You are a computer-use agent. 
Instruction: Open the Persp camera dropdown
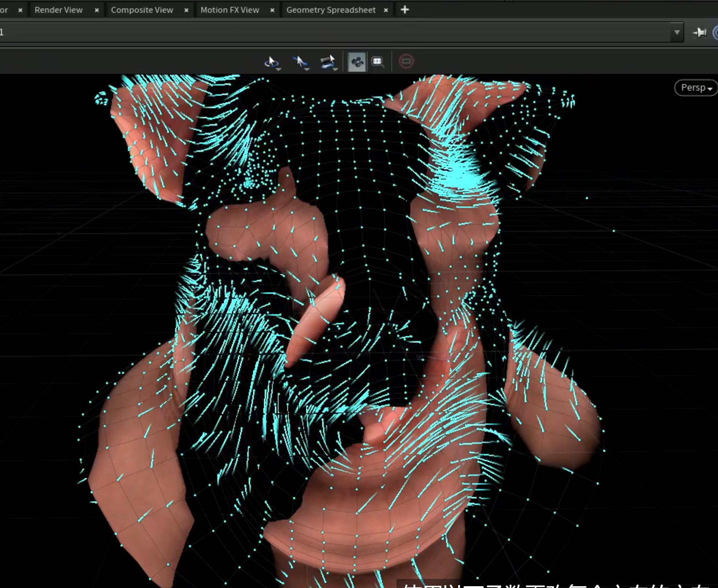point(696,88)
